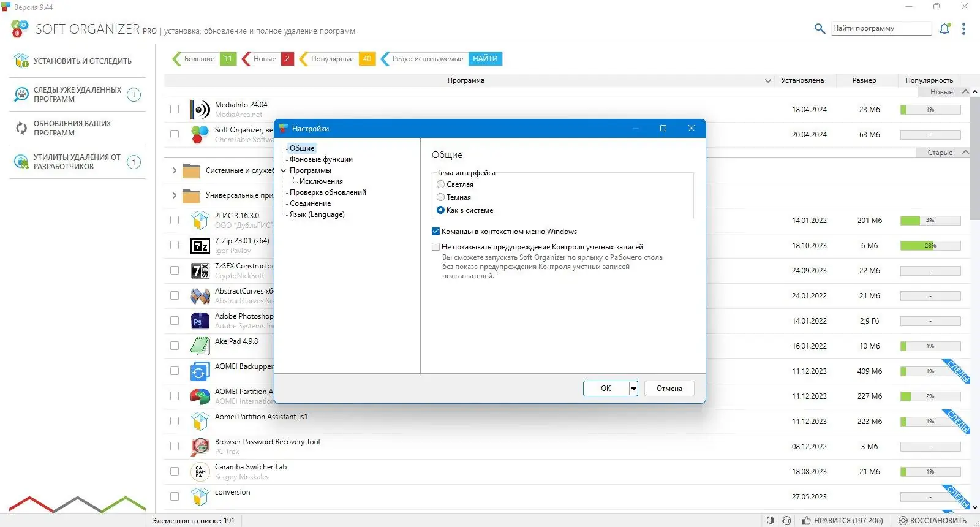This screenshot has height=527, width=980.
Task: Collapse the 'Новые' group header chevron
Action: coord(965,92)
